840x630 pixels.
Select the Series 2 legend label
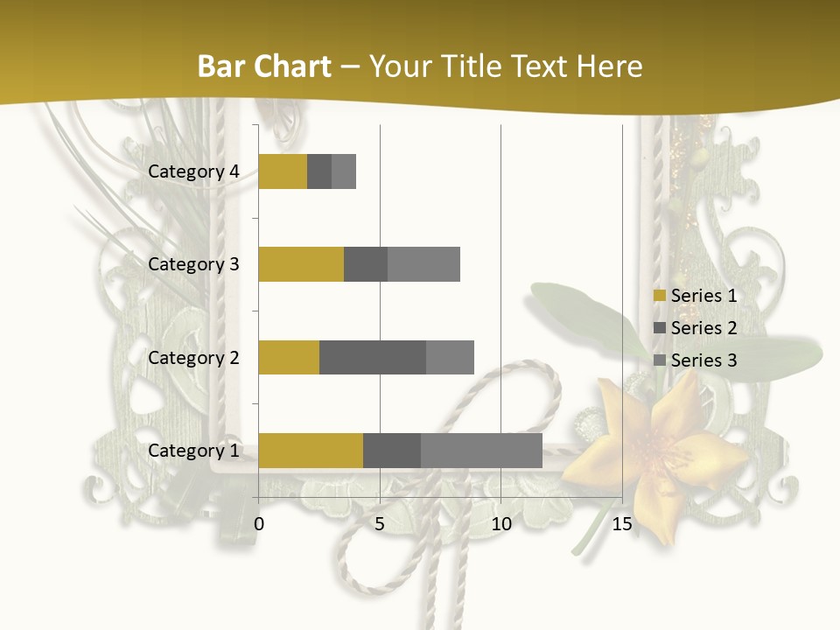[x=703, y=328]
